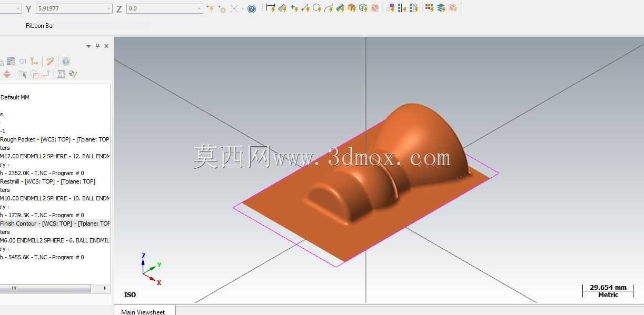Open the Y coordinate dropdown arrow
The image size is (644, 315).
click(x=108, y=8)
